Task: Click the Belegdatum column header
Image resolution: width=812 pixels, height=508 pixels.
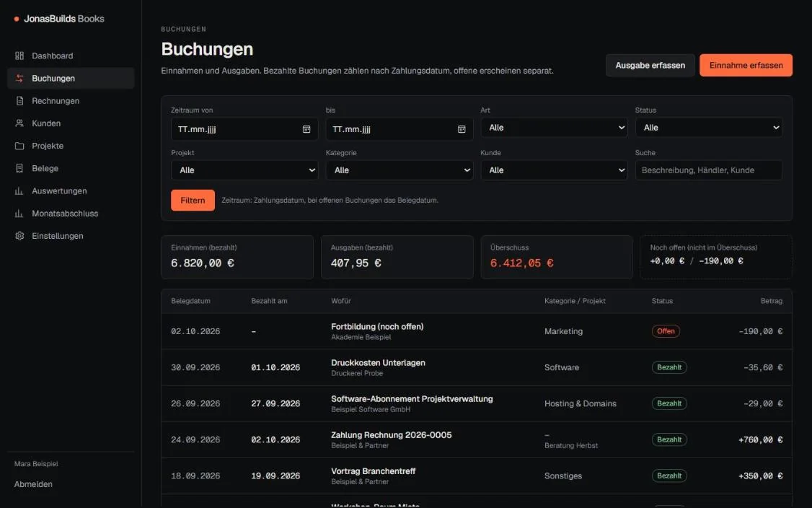Action: coord(190,301)
